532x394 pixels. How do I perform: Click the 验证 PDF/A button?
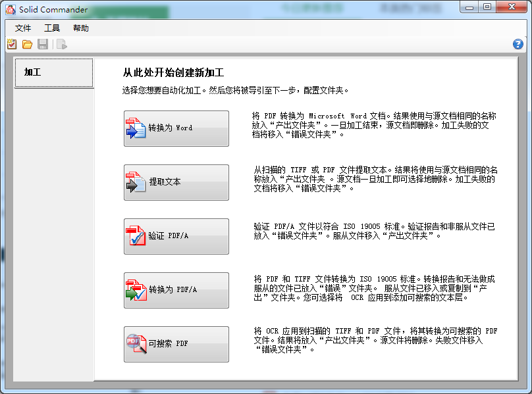[x=176, y=236]
